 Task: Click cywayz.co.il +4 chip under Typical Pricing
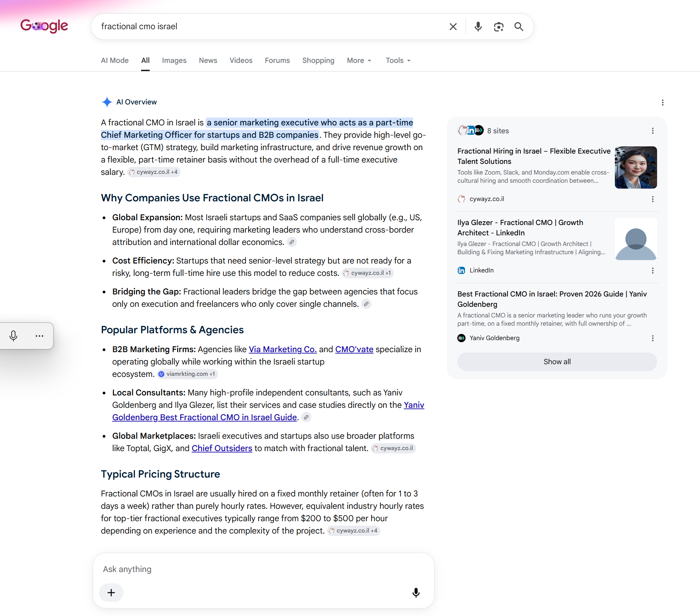click(x=354, y=531)
